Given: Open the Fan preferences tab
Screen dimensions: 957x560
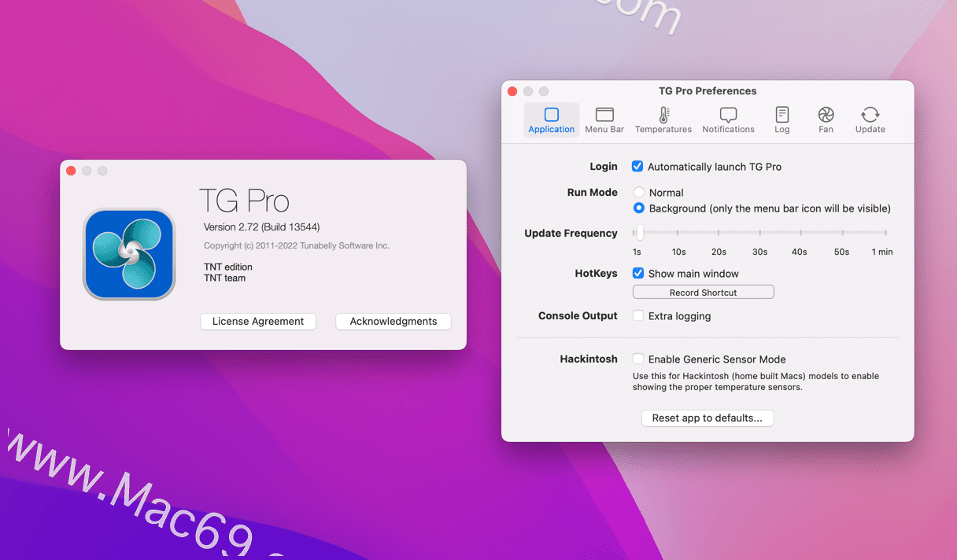Looking at the screenshot, I should (826, 120).
